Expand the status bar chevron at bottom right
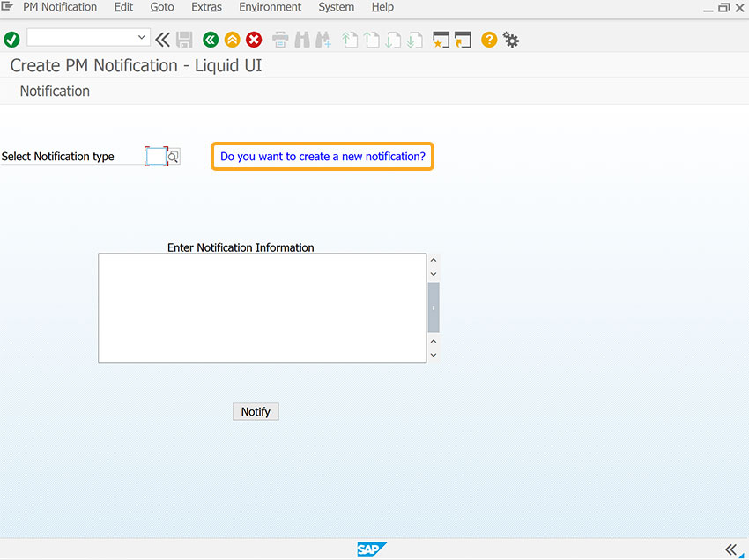 (x=730, y=549)
